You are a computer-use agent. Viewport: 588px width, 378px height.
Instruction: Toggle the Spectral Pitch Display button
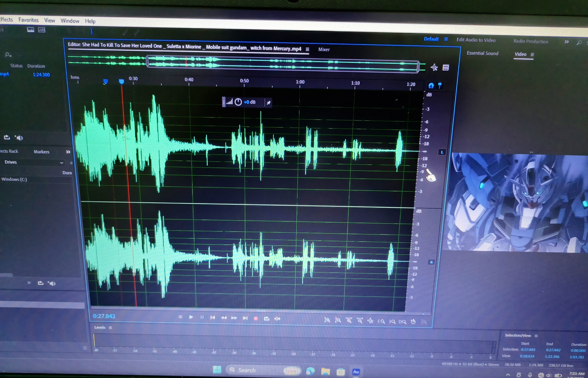[42, 30]
